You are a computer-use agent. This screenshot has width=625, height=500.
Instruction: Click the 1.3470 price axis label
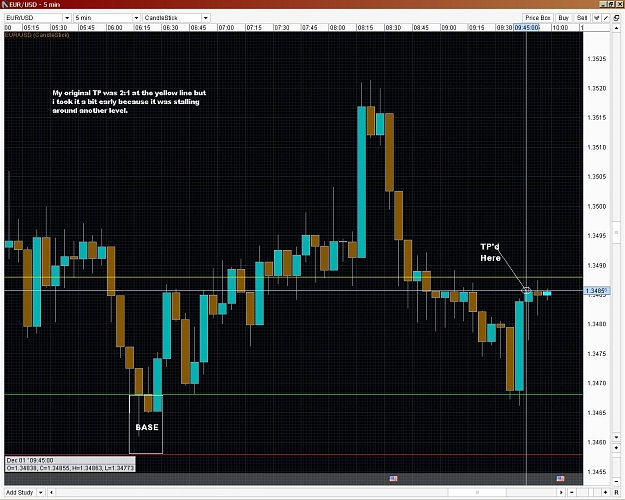coord(597,383)
